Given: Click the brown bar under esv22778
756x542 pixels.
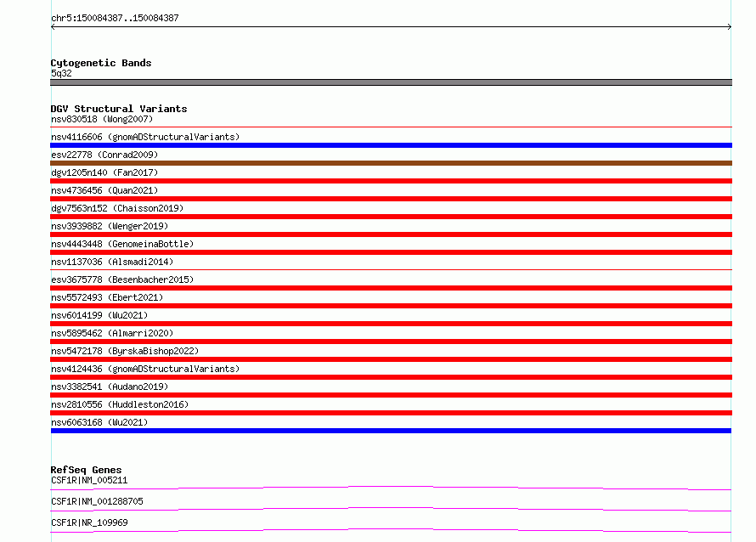Looking at the screenshot, I should click(x=391, y=163).
